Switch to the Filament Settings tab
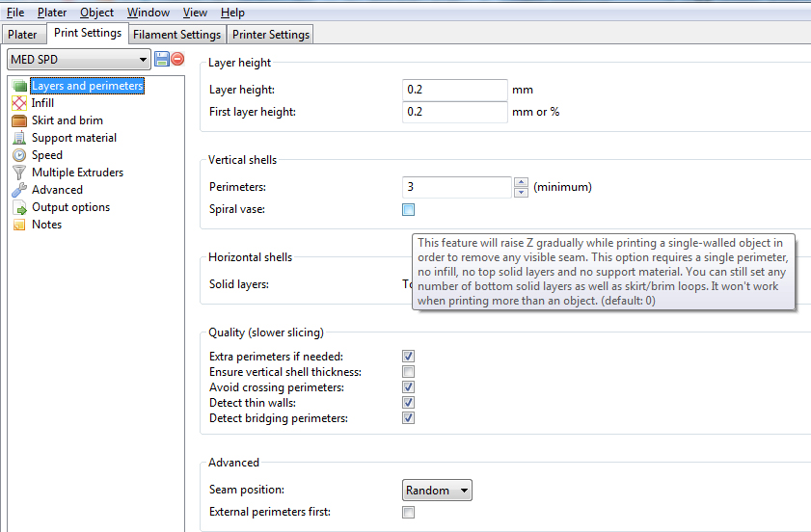811x532 pixels. 176,35
